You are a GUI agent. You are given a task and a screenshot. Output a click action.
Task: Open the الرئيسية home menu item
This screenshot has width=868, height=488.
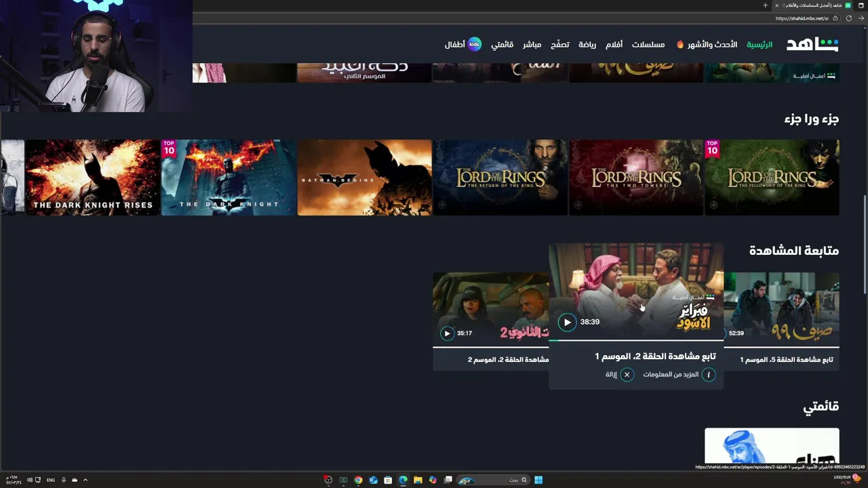(759, 45)
